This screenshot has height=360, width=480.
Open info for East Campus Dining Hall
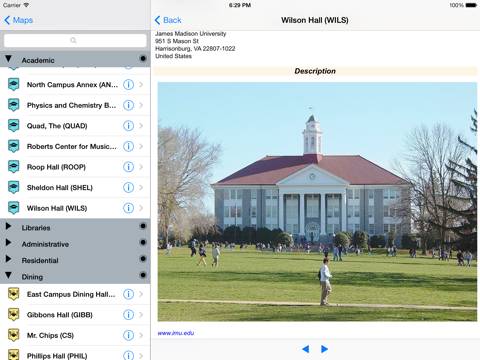click(x=128, y=294)
